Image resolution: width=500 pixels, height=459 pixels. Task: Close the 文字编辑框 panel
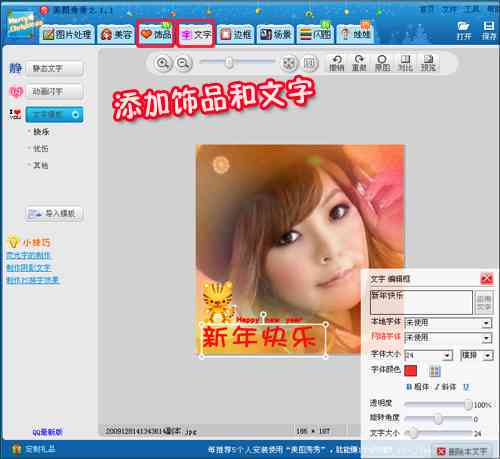click(487, 278)
